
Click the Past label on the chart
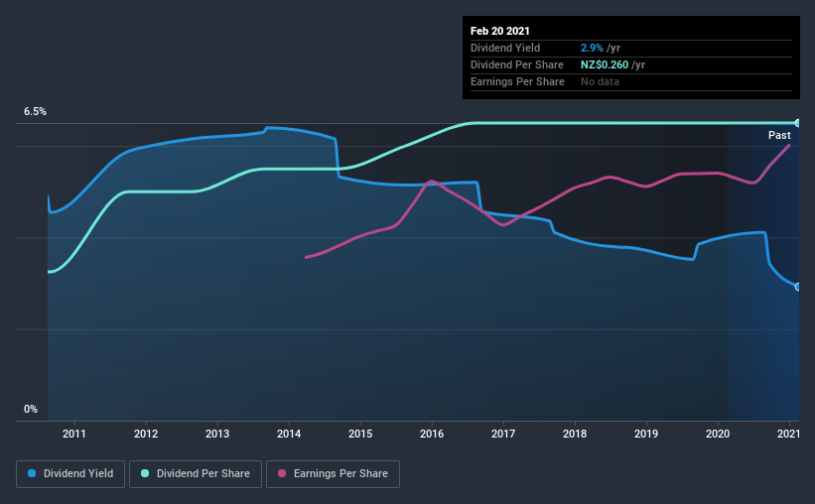click(x=779, y=135)
